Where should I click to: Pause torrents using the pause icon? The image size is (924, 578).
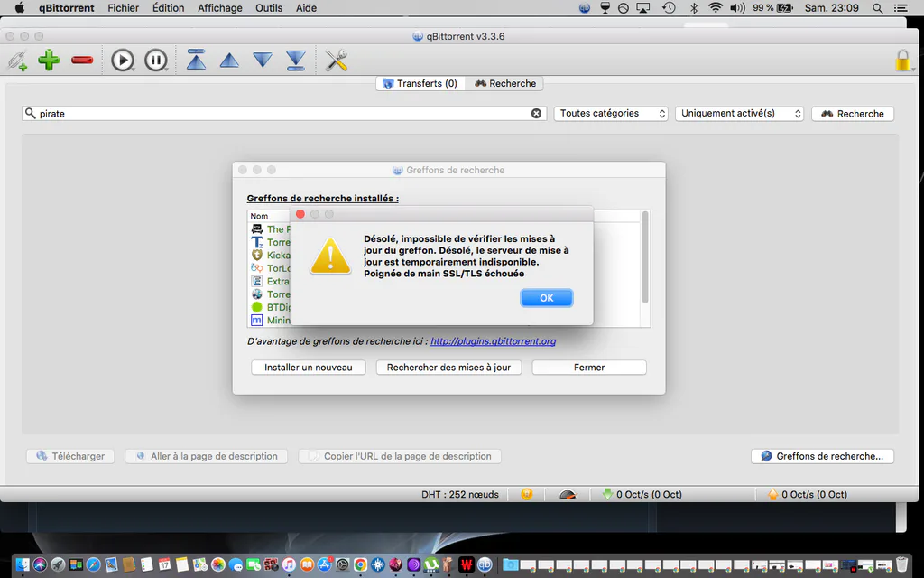click(x=155, y=61)
